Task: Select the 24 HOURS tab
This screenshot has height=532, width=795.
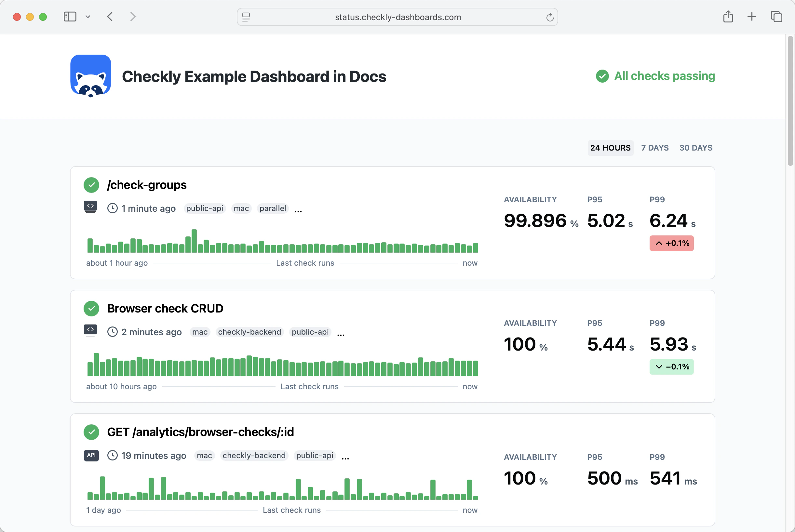Action: (610, 148)
